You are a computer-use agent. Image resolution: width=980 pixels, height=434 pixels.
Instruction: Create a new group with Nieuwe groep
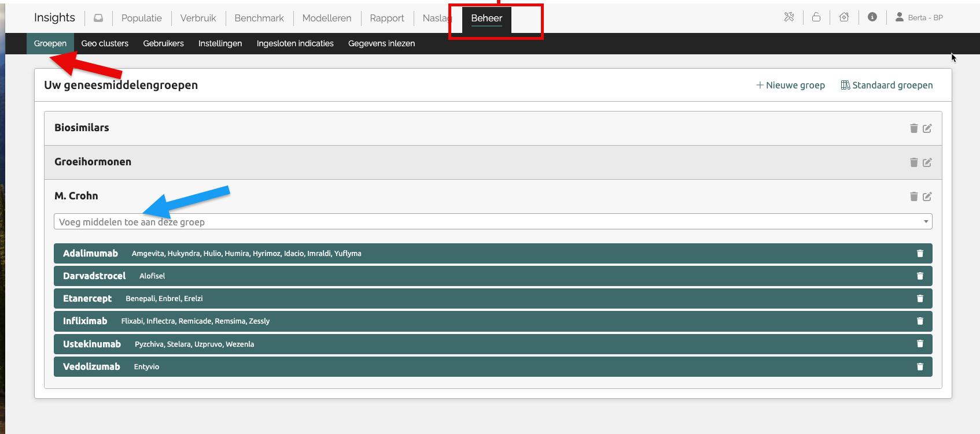(x=790, y=85)
